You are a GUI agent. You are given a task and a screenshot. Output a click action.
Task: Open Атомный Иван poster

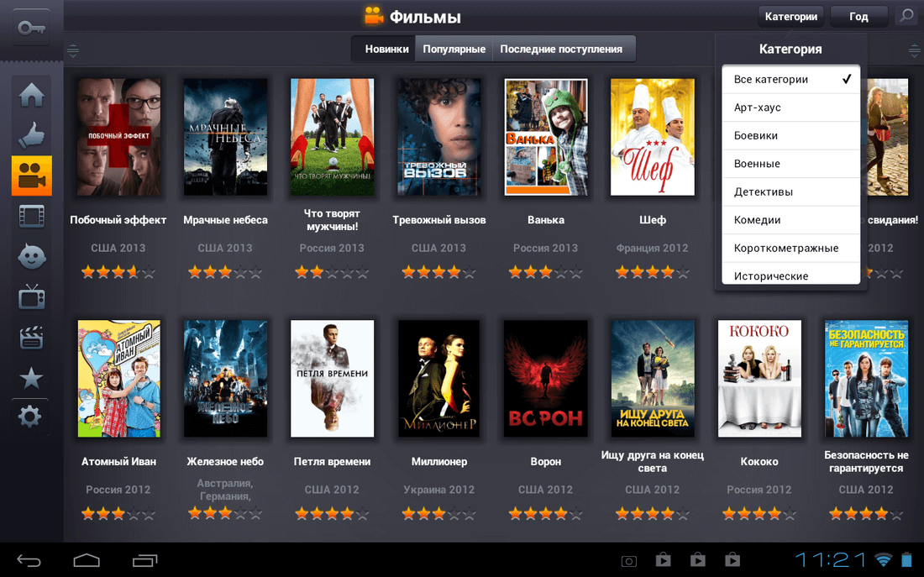point(118,379)
